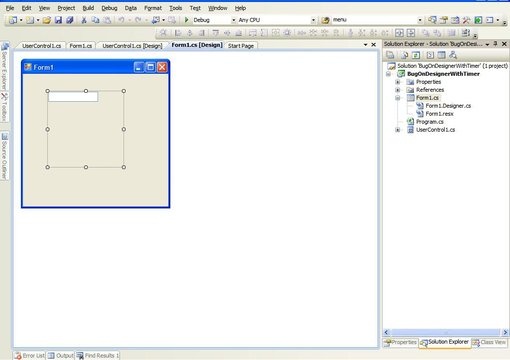Open the Tools menu
The image size is (510, 360).
(175, 8)
